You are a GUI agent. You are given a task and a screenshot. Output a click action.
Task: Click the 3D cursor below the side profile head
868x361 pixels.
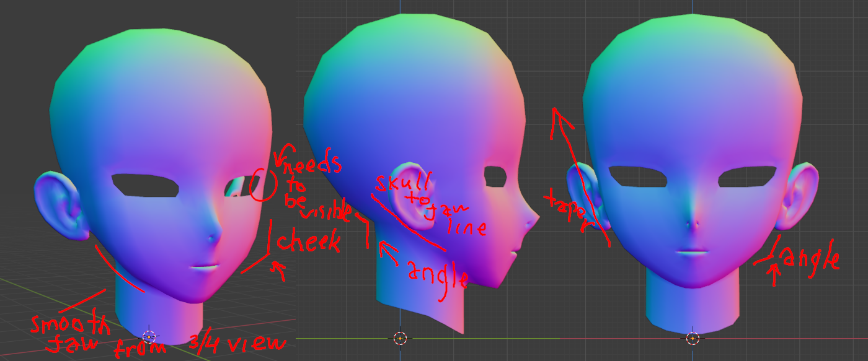point(400,338)
